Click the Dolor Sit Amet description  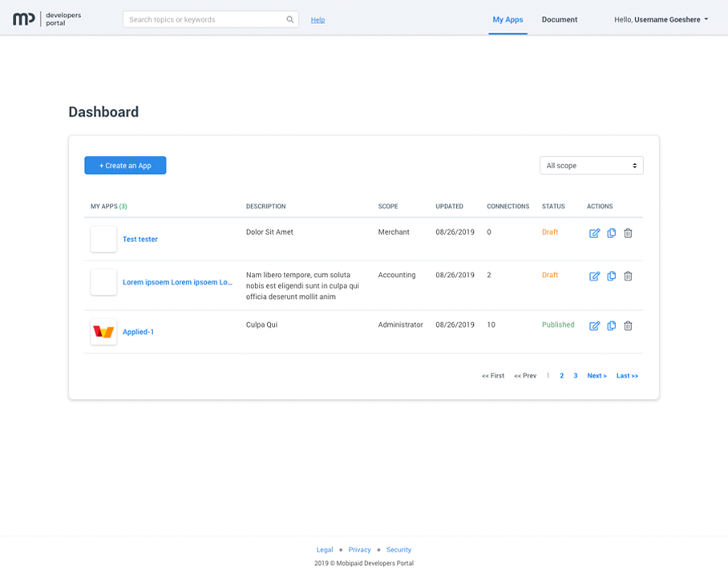[269, 232]
